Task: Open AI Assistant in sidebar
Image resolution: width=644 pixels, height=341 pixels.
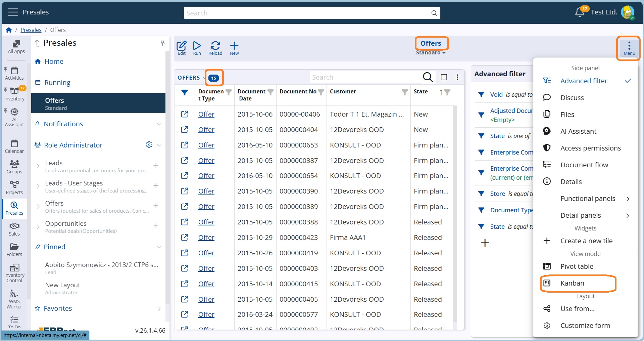Action: [14, 118]
